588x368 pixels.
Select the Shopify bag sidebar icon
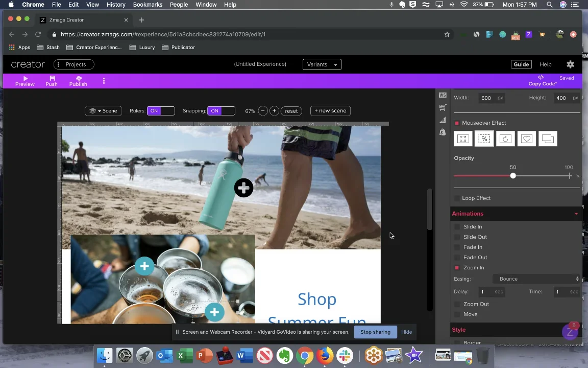pos(443,132)
